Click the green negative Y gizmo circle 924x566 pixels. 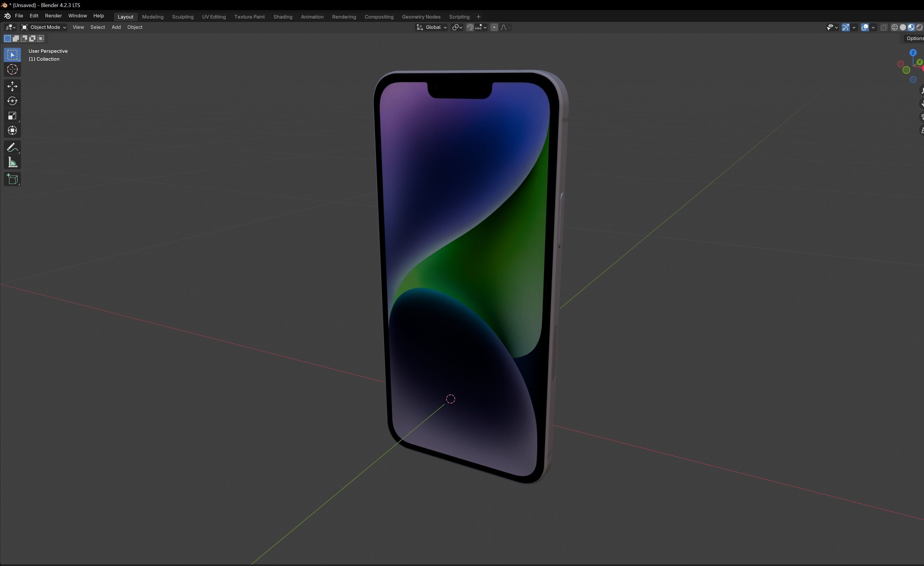pyautogui.click(x=906, y=70)
